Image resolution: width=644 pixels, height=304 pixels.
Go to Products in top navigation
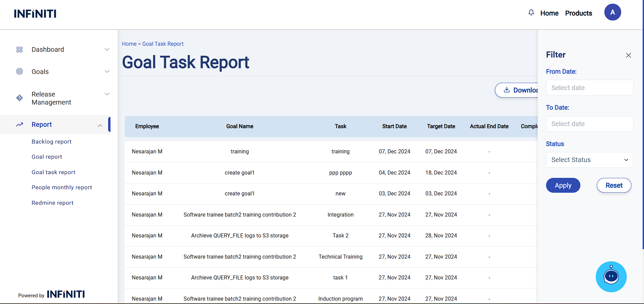pos(578,13)
